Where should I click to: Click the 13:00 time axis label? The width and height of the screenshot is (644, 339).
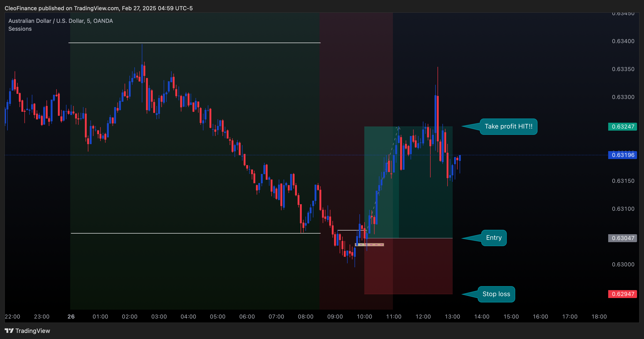click(452, 316)
